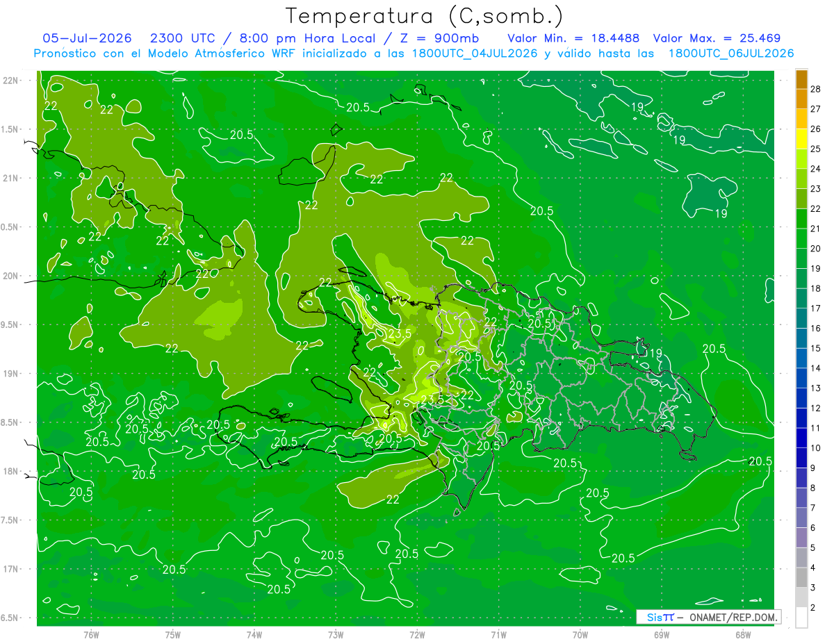This screenshot has width=834, height=644.
Task: Click the "20N" latitude axis label
Action: coord(10,276)
